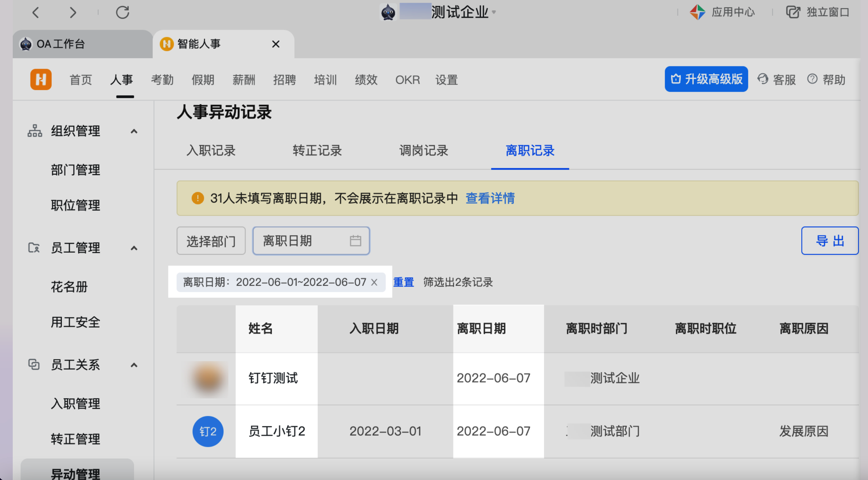The image size is (868, 480).
Task: Click the 姓名 column header
Action: pyautogui.click(x=261, y=328)
